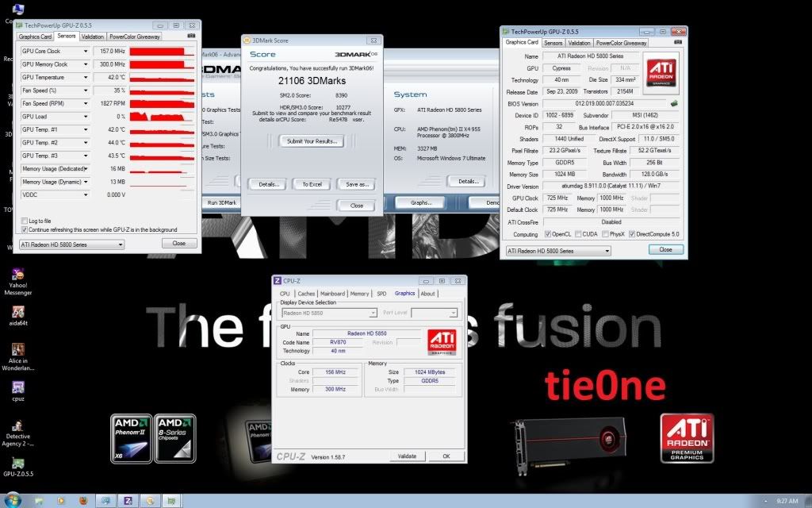Click the Validate button in CPU-Z

point(407,456)
